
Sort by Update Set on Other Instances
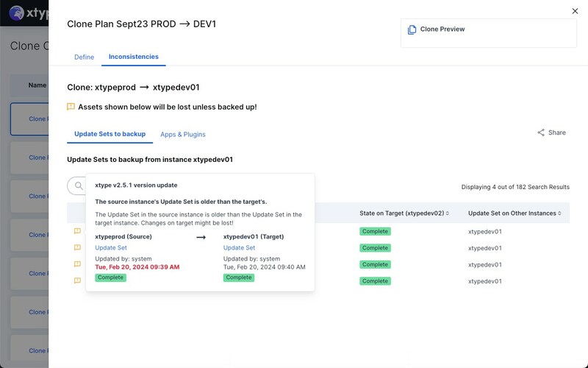(x=560, y=213)
